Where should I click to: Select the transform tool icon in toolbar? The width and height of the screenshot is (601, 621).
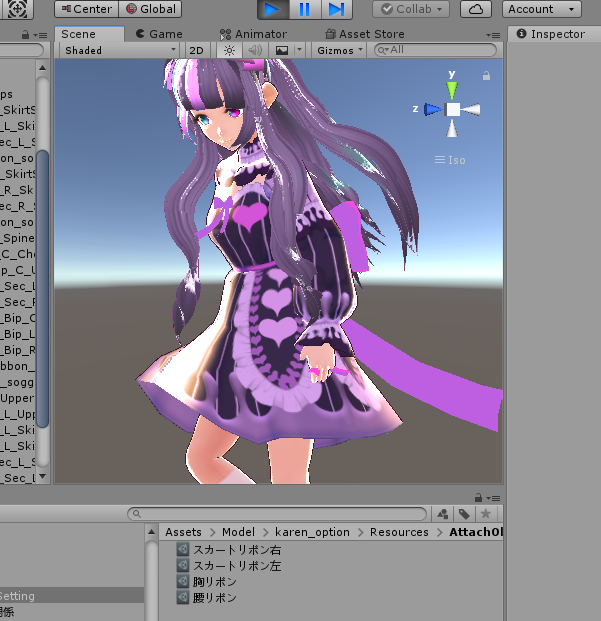(17, 9)
